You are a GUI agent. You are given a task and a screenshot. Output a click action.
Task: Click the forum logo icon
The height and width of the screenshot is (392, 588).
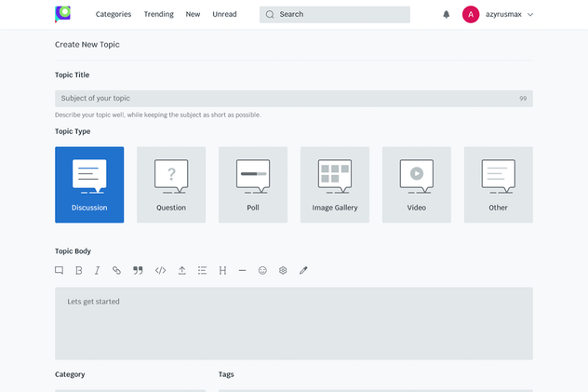click(62, 14)
